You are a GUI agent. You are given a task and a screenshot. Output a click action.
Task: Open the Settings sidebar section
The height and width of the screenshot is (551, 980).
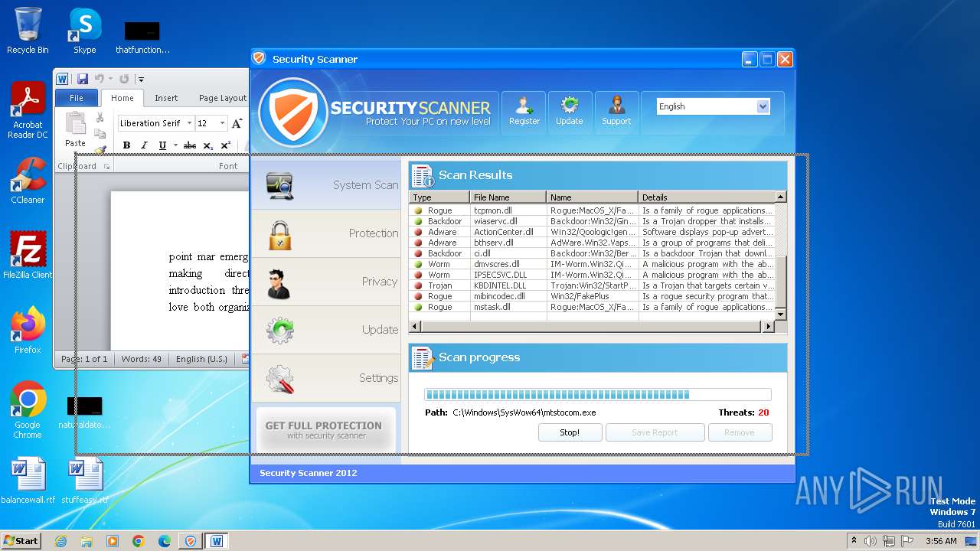tap(326, 378)
